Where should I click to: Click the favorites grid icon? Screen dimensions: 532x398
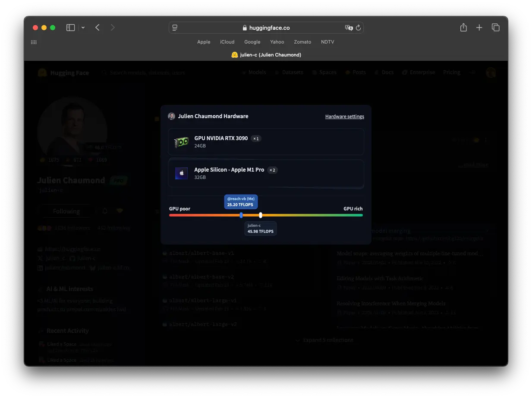coord(34,42)
